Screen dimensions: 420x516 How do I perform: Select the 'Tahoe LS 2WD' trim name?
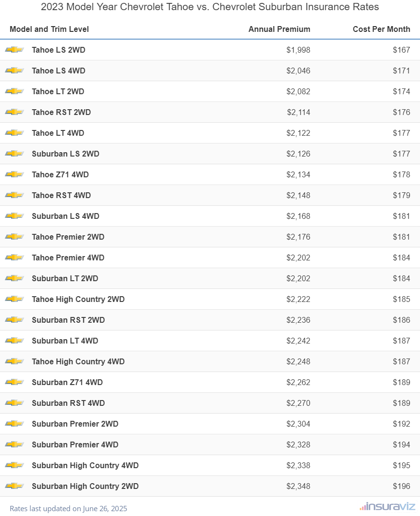[58, 50]
